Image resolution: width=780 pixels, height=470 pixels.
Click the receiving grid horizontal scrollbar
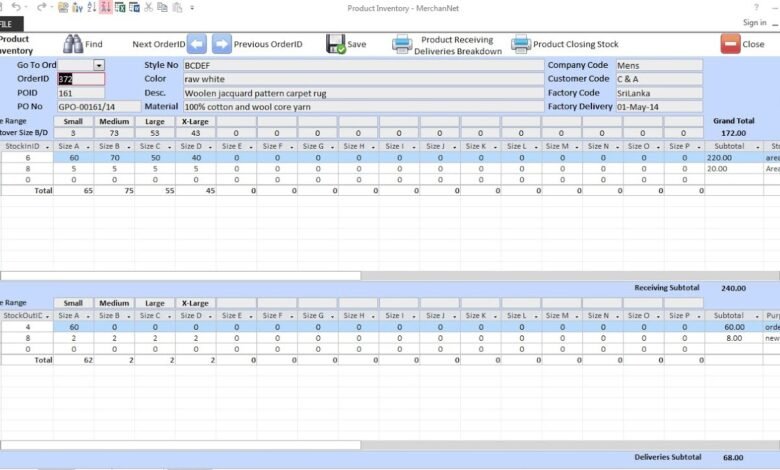click(180, 275)
